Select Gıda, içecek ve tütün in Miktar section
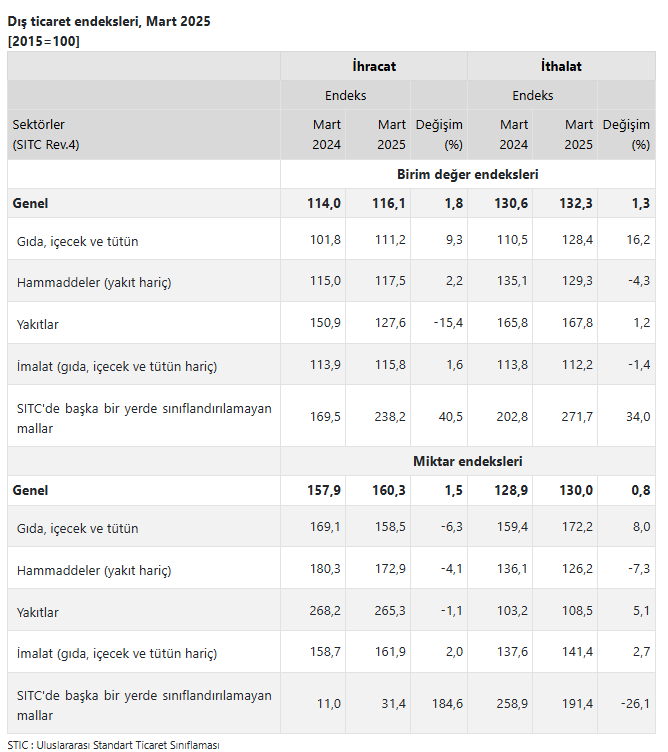The width and height of the screenshot is (668, 752). tap(78, 529)
